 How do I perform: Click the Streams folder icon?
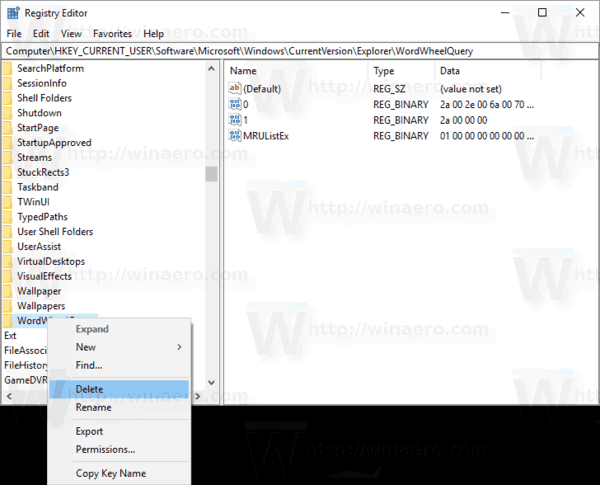[x=8, y=158]
